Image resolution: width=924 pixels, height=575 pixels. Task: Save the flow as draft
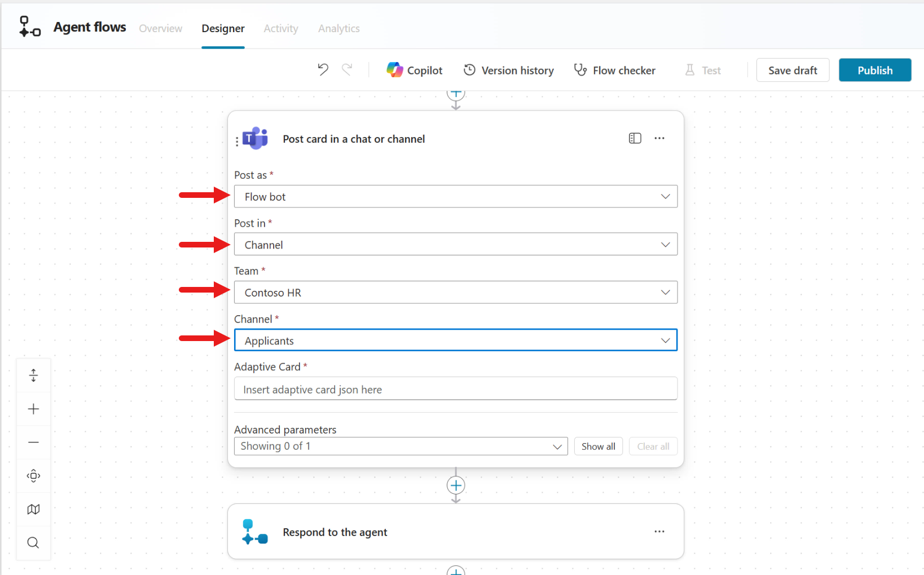click(x=793, y=69)
